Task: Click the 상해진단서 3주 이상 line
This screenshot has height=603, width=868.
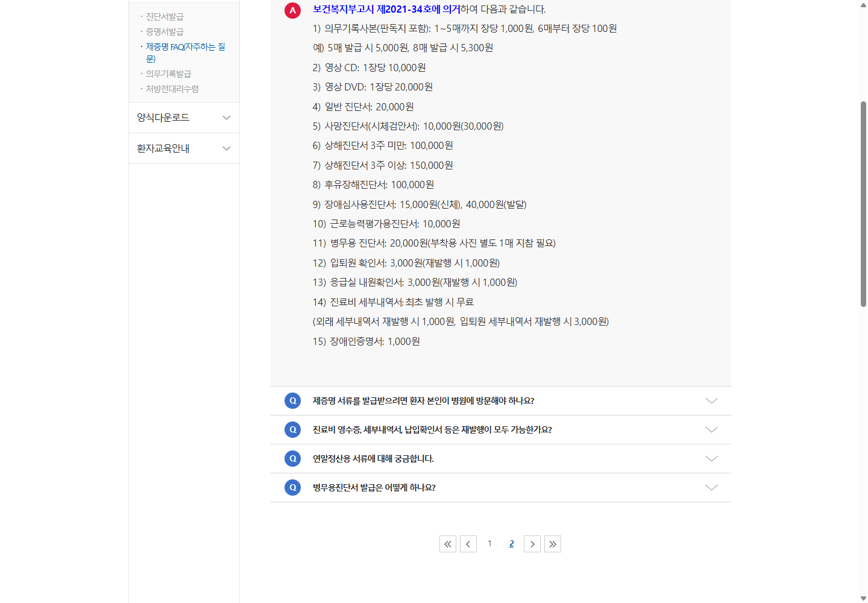Action: (383, 165)
